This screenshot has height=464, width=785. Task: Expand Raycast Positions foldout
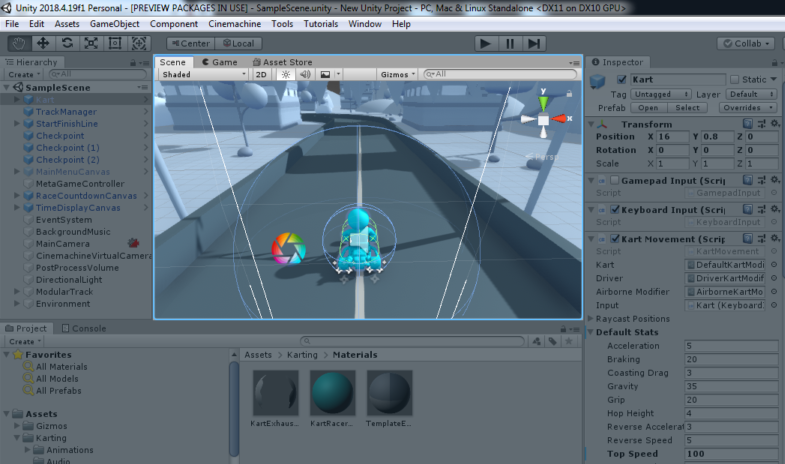tap(591, 318)
